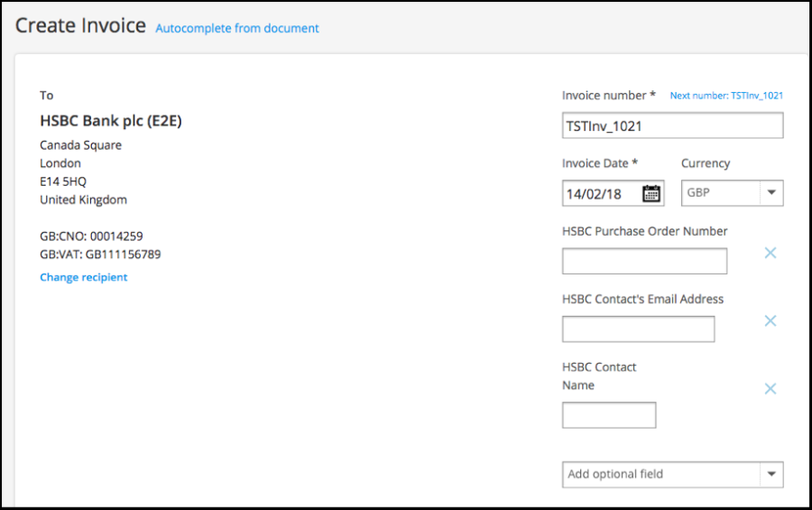The width and height of the screenshot is (812, 510).
Task: Click Autocomplete from document link
Action: pyautogui.click(x=237, y=28)
